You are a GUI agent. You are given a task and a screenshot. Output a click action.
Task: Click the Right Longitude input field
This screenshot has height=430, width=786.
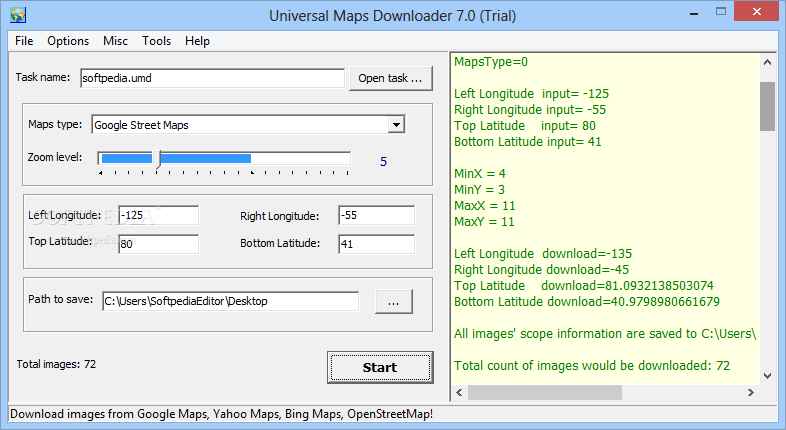(375, 216)
